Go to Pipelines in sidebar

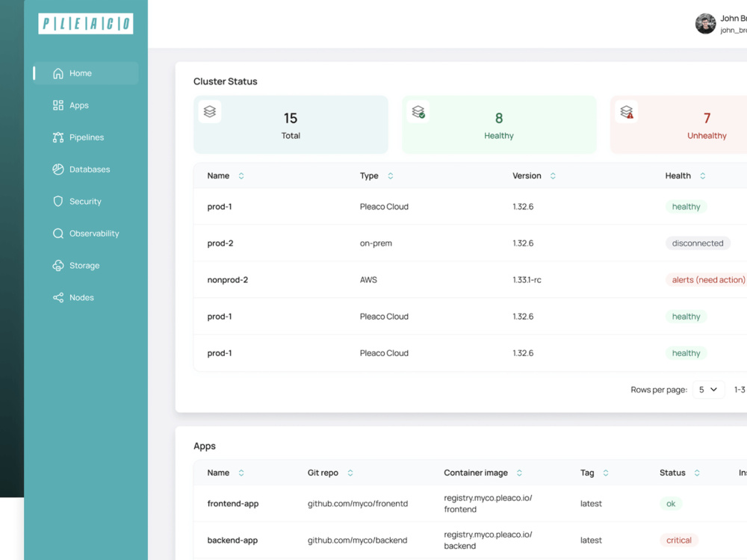(x=86, y=137)
